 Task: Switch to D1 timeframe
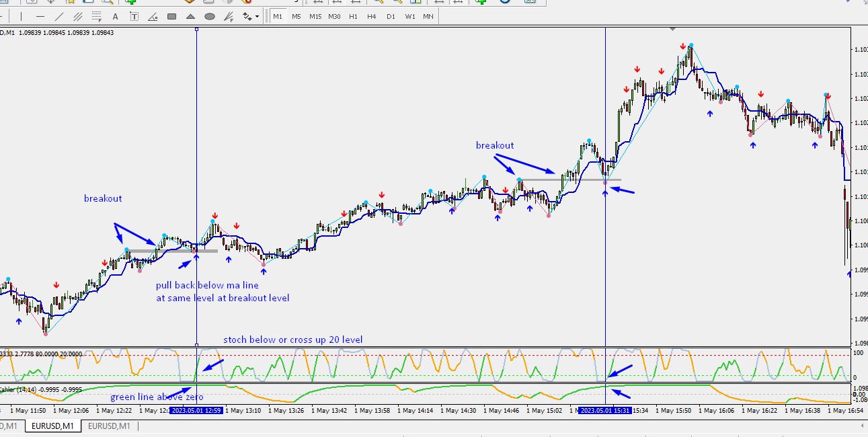391,16
